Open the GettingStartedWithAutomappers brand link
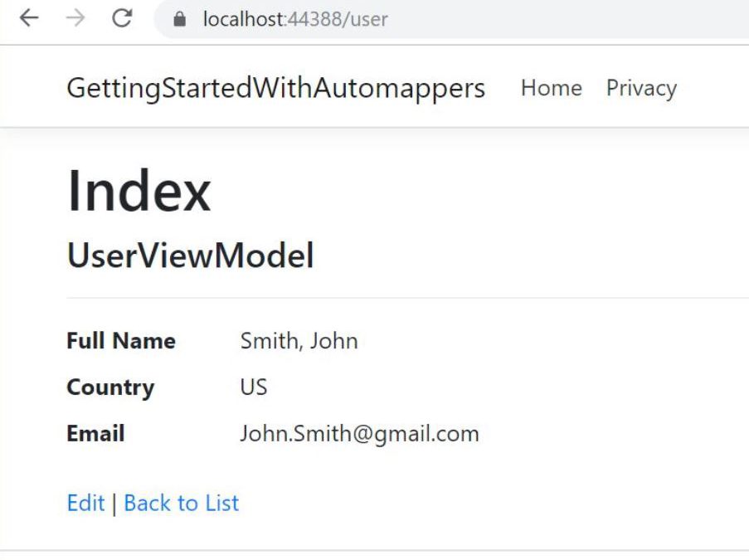Screen dimensions: 749x560 tap(275, 88)
